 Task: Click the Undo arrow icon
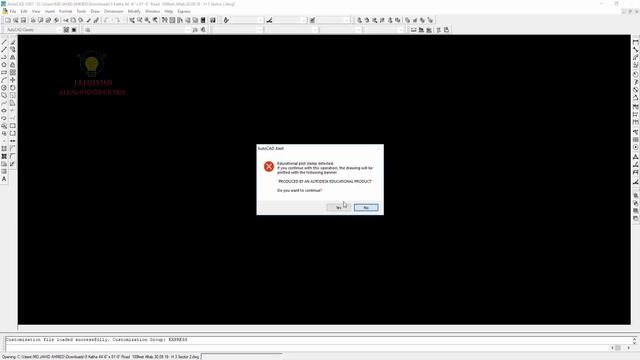click(106, 20)
